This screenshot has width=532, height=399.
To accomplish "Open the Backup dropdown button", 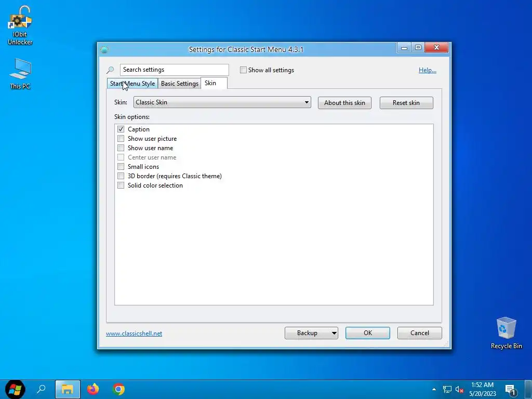I will (311, 333).
